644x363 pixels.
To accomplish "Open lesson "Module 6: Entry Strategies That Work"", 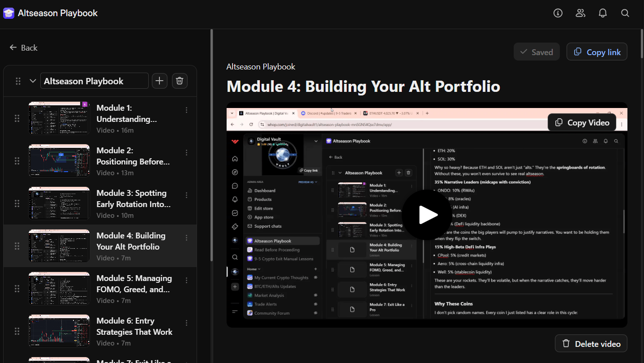I will (100, 331).
